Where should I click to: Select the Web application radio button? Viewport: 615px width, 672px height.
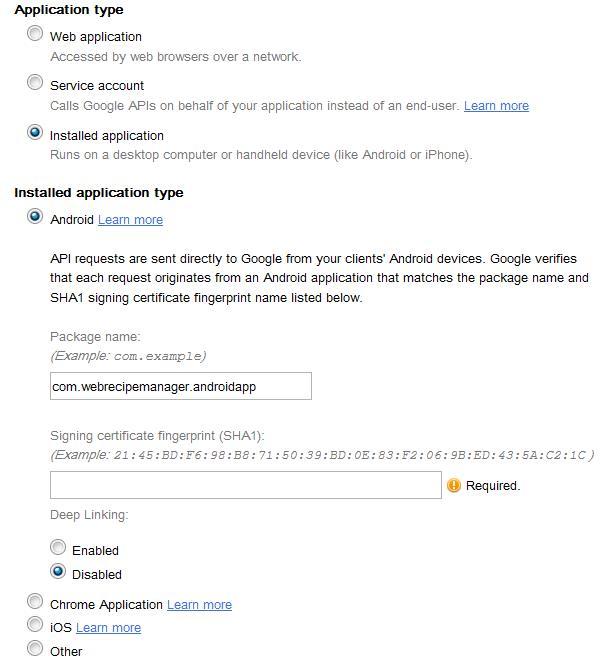(x=36, y=34)
